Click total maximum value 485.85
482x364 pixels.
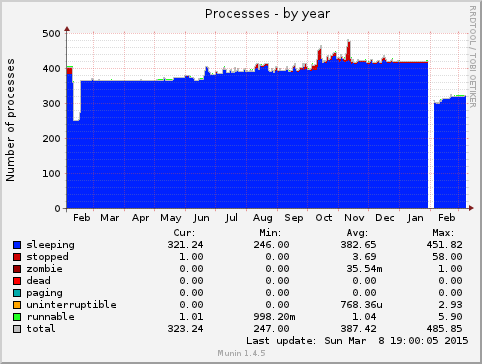coord(445,329)
